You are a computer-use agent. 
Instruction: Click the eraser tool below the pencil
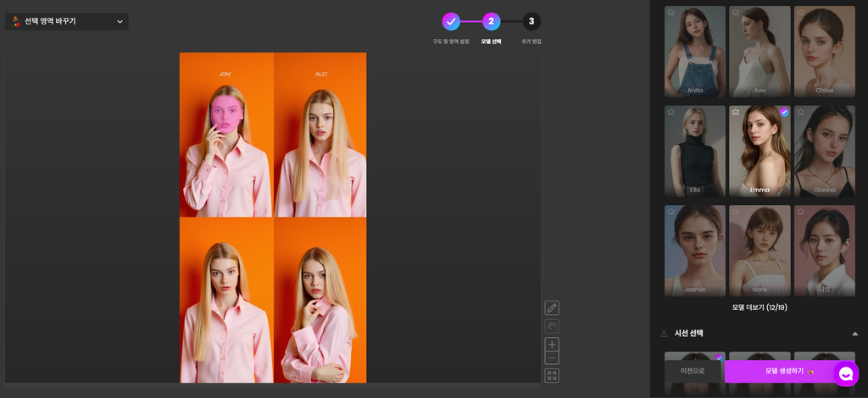pos(552,326)
